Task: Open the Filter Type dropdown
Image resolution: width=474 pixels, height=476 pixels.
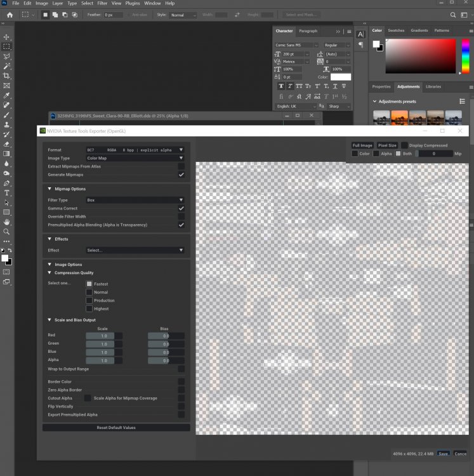Action: 135,200
